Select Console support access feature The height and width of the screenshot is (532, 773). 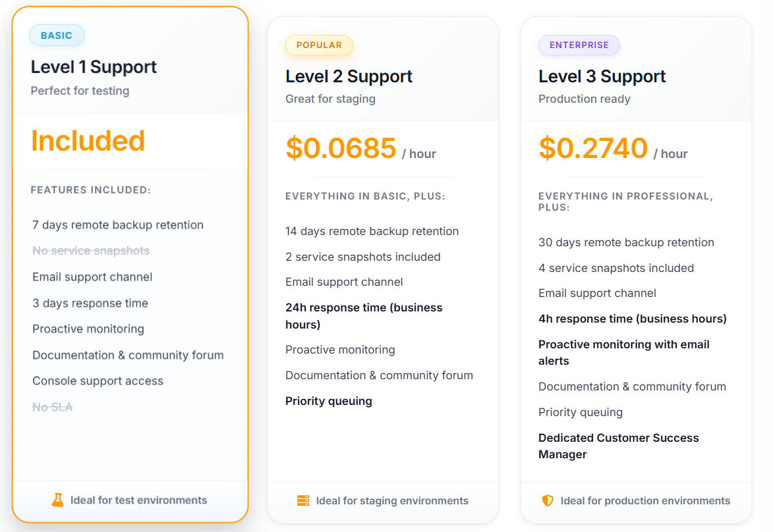pyautogui.click(x=98, y=381)
